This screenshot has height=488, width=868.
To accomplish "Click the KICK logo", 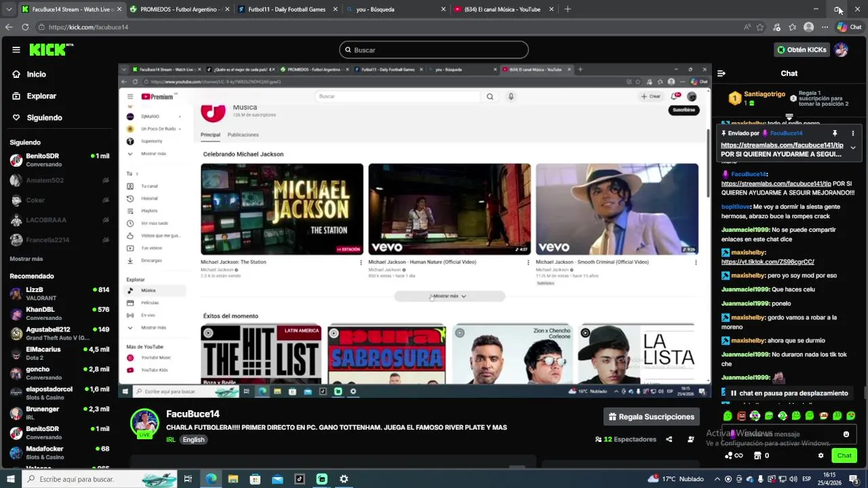I will 51,49.
